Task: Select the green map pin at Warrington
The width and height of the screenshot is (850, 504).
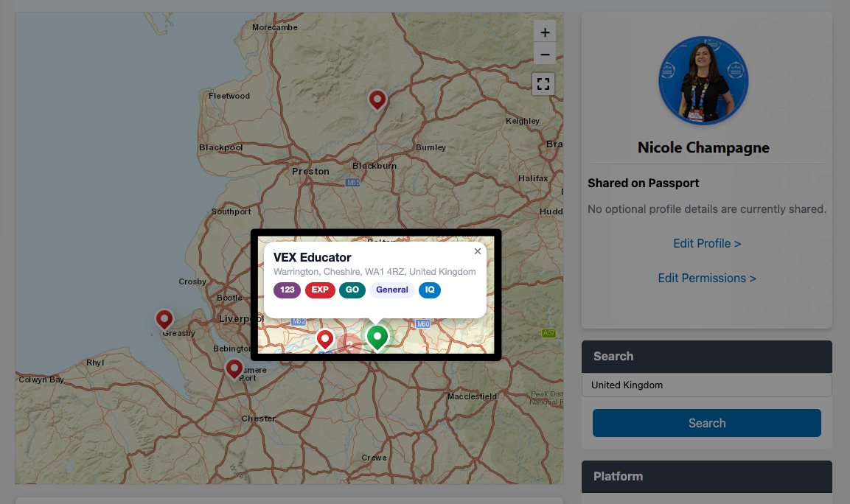Action: click(x=377, y=337)
